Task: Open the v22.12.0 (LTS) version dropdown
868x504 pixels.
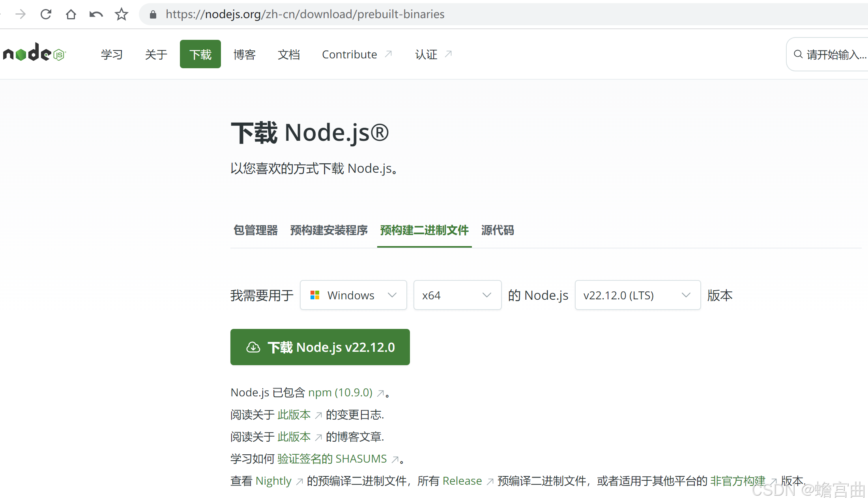Action: click(x=638, y=295)
